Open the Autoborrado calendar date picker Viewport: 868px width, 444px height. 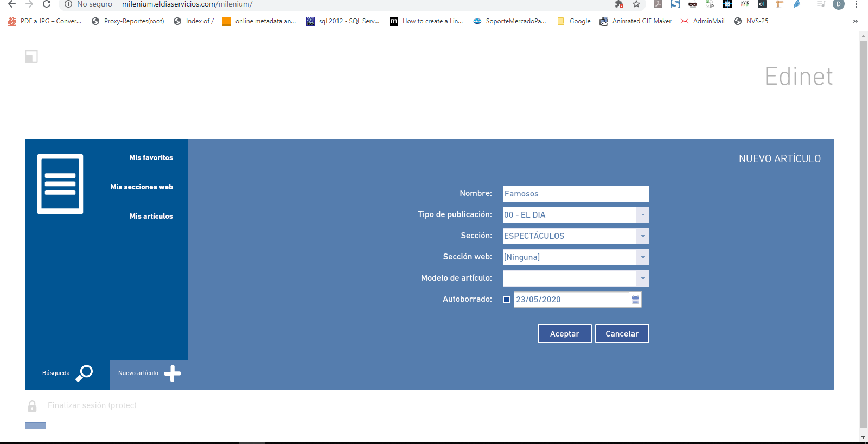635,300
